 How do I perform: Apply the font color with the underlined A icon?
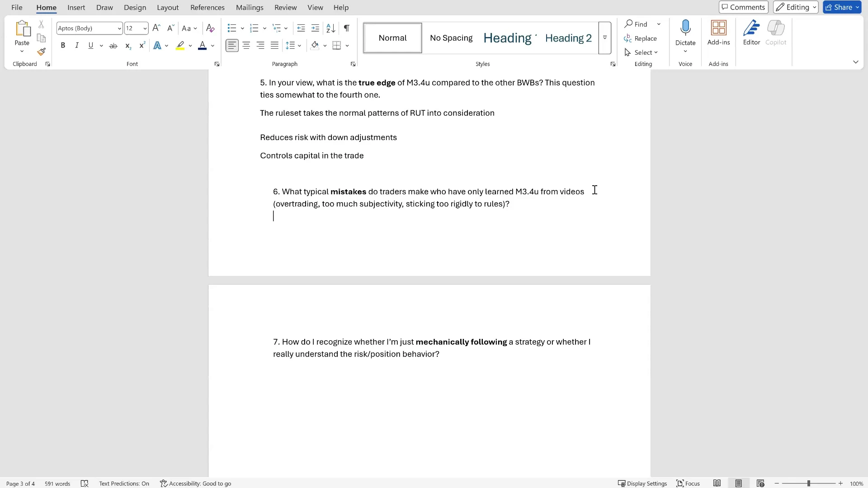(203, 46)
